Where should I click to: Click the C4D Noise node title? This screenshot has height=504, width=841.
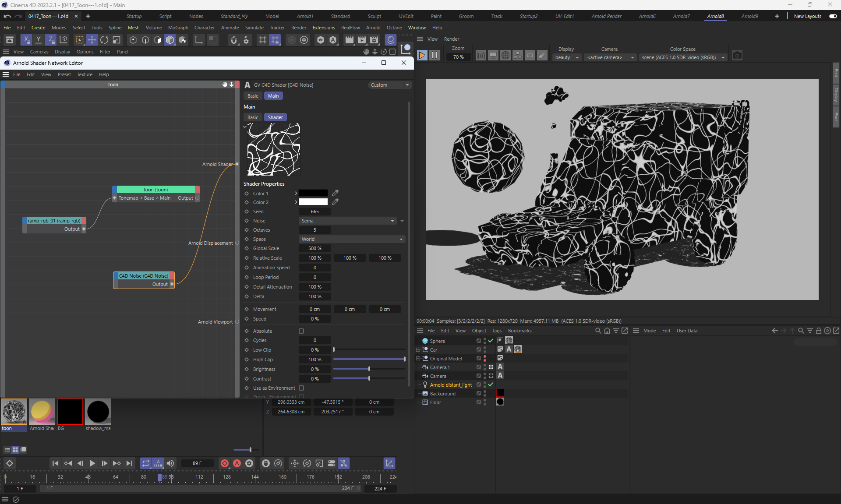pyautogui.click(x=144, y=276)
